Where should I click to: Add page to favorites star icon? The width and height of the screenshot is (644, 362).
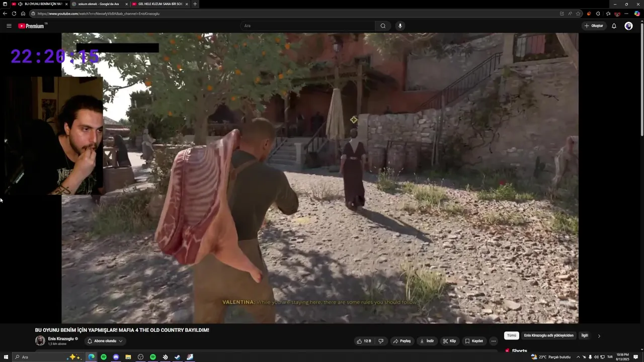(578, 14)
